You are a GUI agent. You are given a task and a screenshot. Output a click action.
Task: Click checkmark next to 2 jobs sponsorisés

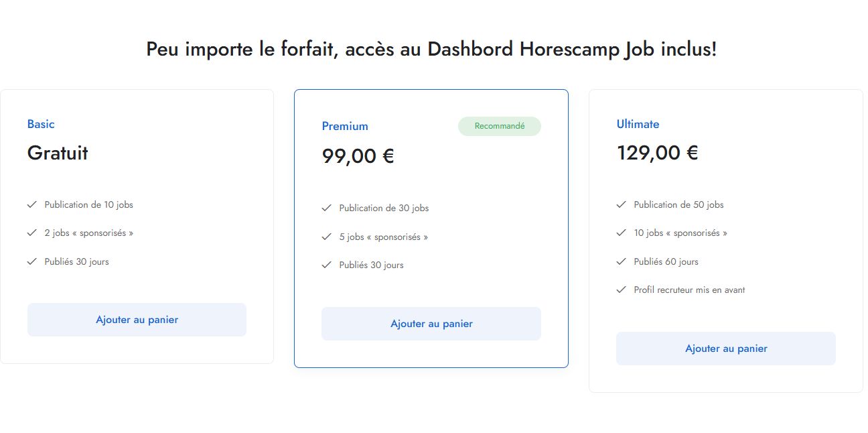[31, 233]
